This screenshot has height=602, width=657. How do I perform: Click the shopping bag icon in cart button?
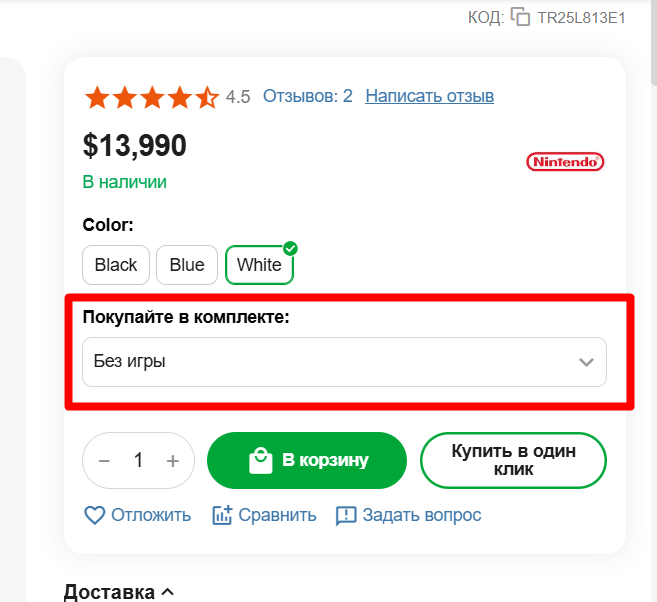261,460
